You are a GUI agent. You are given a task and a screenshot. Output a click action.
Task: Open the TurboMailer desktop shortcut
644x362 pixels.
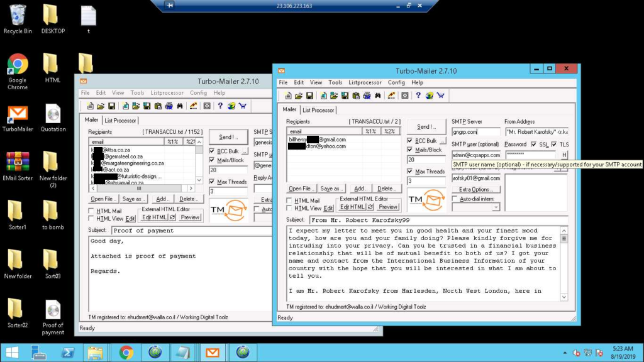[x=18, y=119]
